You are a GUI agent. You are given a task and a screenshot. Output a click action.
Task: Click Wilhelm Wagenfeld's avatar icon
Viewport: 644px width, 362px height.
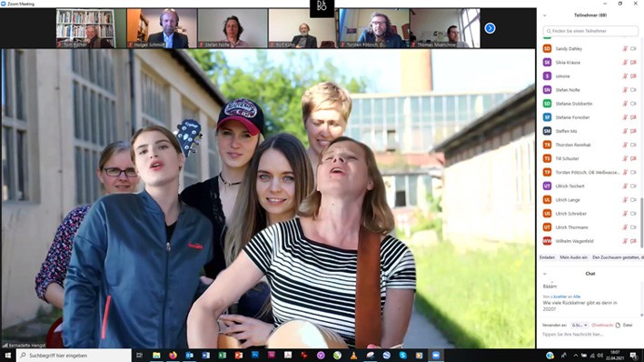click(547, 241)
